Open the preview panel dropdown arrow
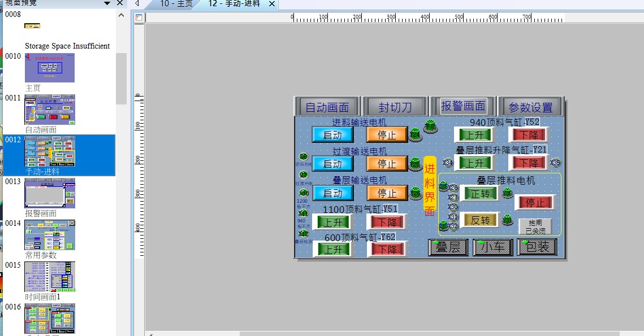 coord(107,3)
